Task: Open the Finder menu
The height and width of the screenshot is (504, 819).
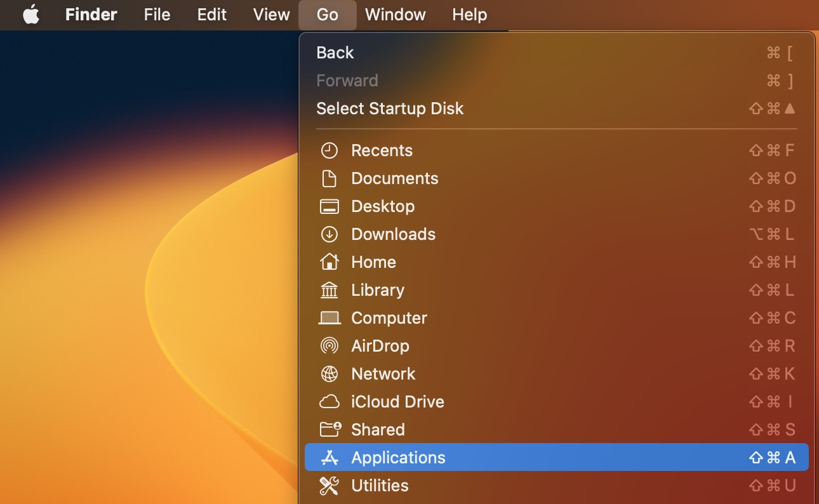Action: [91, 14]
